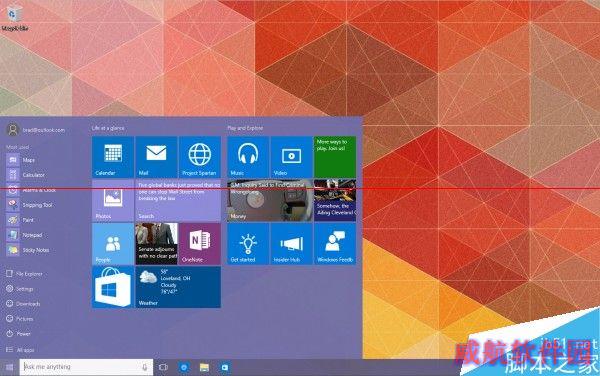The height and width of the screenshot is (376, 600).
Task: Open Settings in Start menu
Action: [20, 289]
